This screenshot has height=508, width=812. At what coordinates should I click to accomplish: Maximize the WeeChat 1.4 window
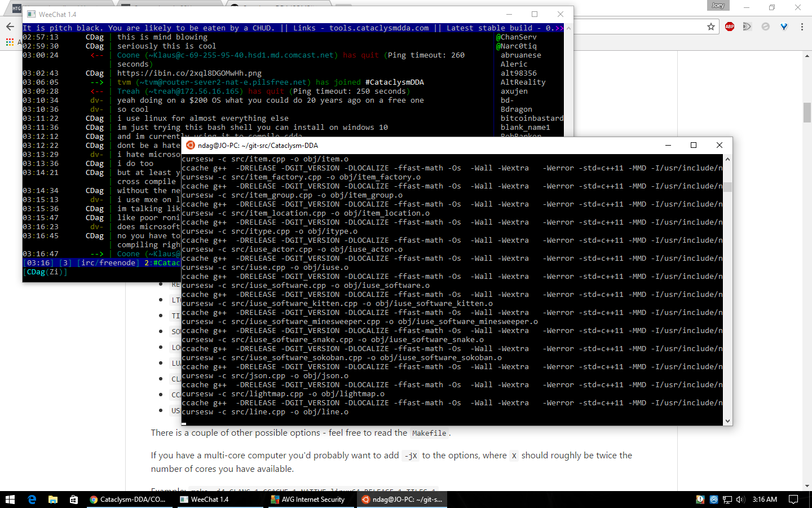pyautogui.click(x=535, y=14)
